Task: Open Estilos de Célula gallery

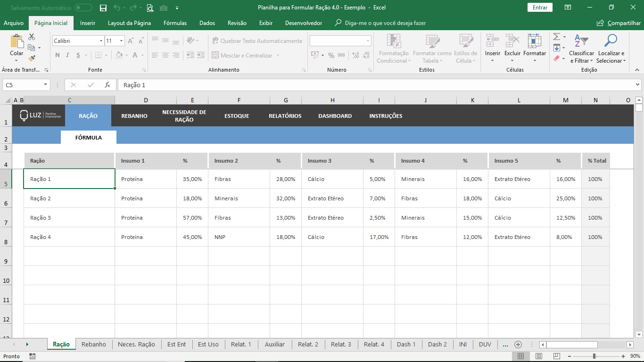Action: pyautogui.click(x=465, y=49)
